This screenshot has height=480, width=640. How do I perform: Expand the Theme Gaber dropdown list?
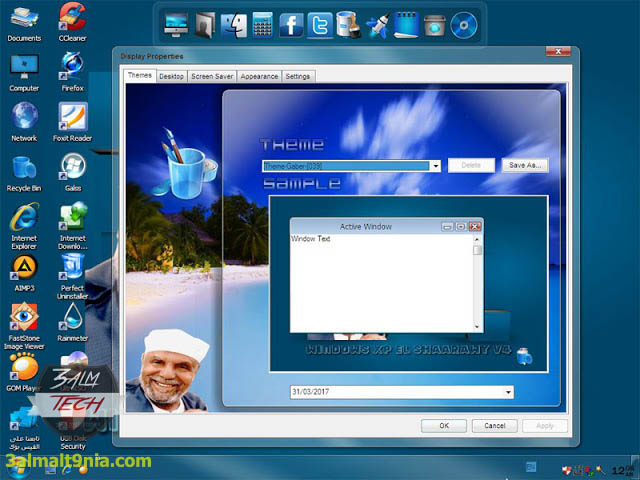pos(436,166)
